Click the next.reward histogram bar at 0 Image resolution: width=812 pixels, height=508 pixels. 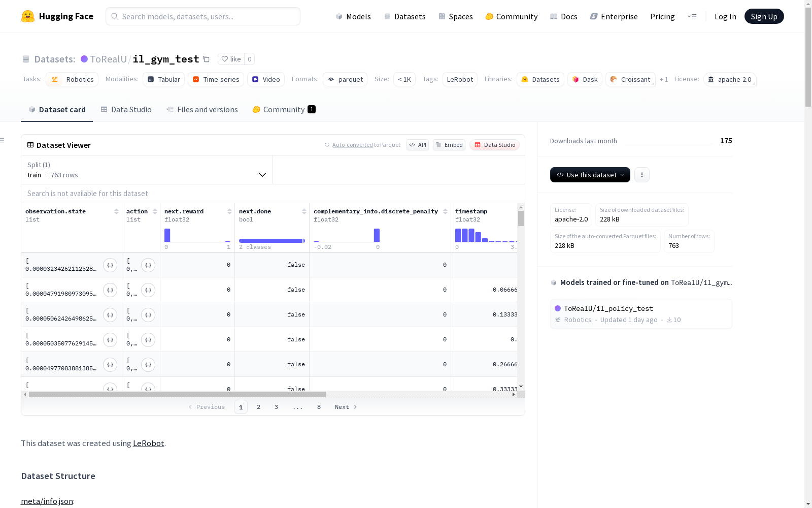point(167,235)
